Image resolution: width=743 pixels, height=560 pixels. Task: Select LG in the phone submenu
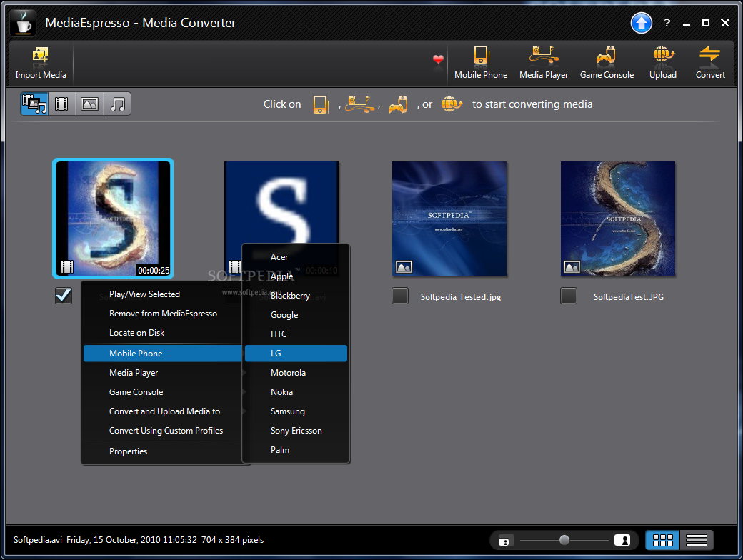[296, 354]
